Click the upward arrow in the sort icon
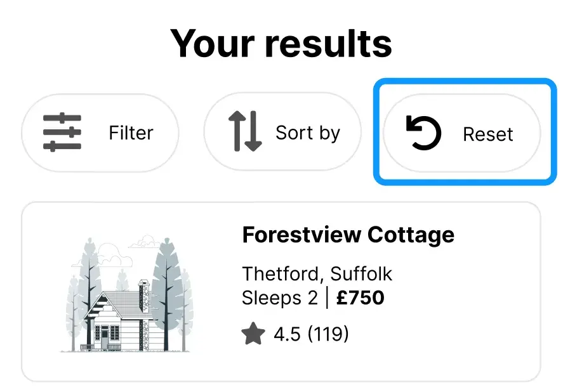The width and height of the screenshot is (563, 392). pos(235,130)
